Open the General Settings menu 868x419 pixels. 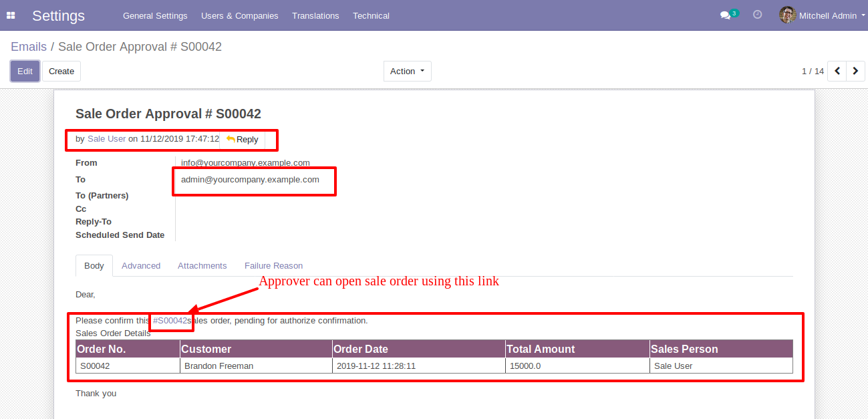point(155,15)
